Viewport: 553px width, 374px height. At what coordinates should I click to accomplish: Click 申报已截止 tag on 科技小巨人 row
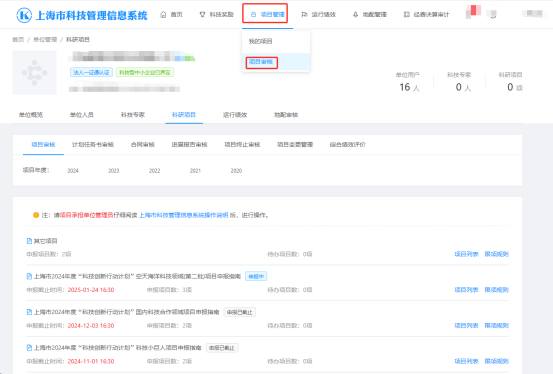pos(222,348)
